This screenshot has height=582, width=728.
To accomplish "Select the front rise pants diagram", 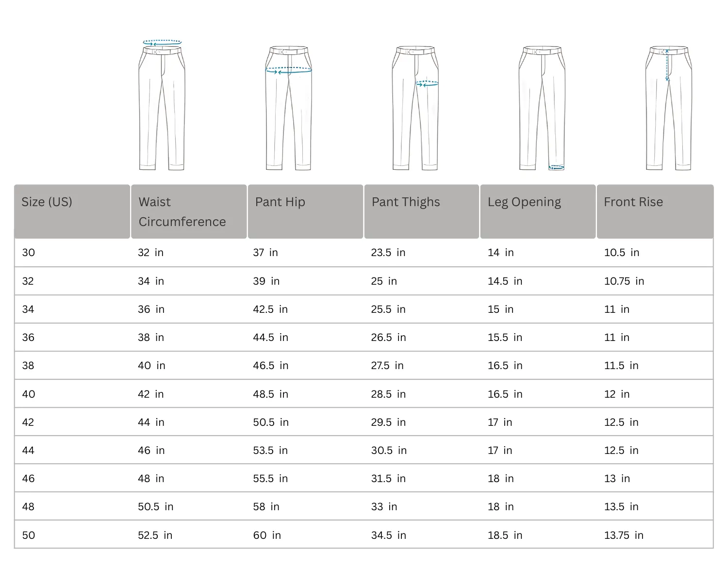I will pos(669,108).
